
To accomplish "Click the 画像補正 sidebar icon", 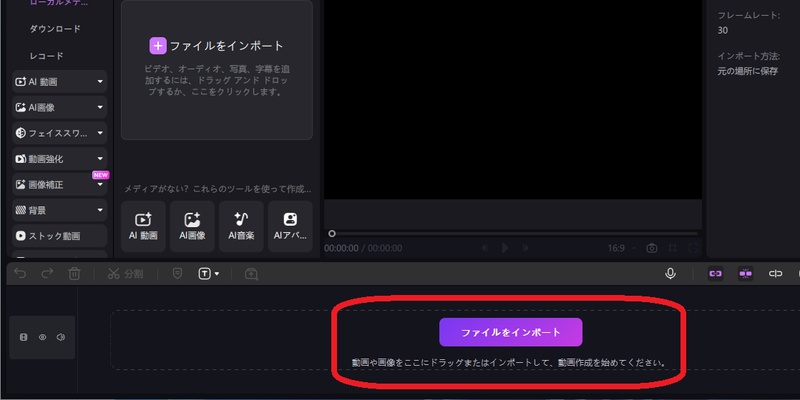I will coord(20,185).
